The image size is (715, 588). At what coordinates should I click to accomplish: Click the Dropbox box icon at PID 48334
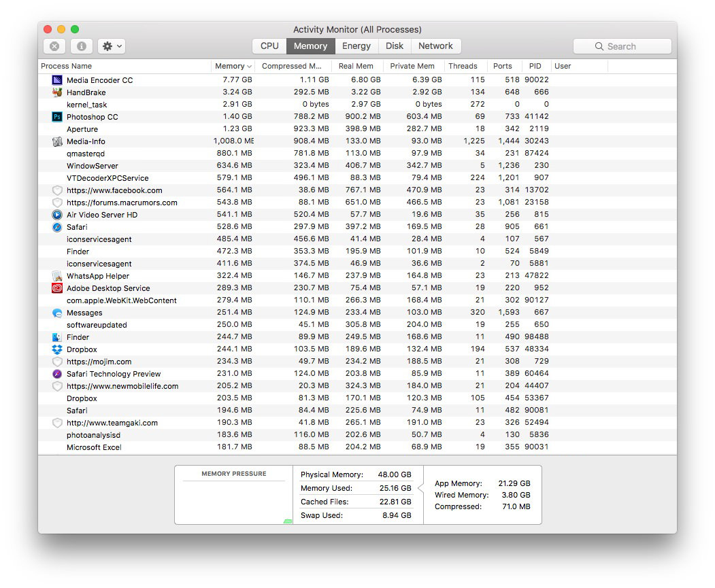point(57,350)
